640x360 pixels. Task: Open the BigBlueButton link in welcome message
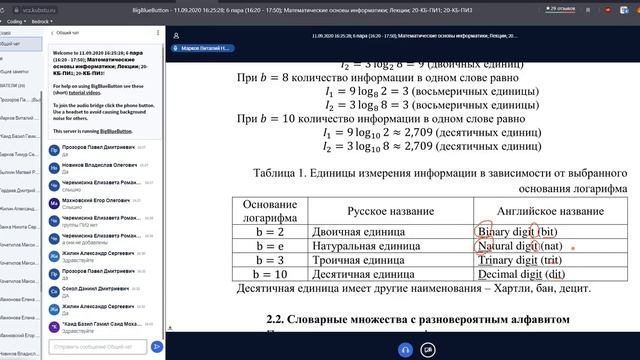(x=116, y=131)
